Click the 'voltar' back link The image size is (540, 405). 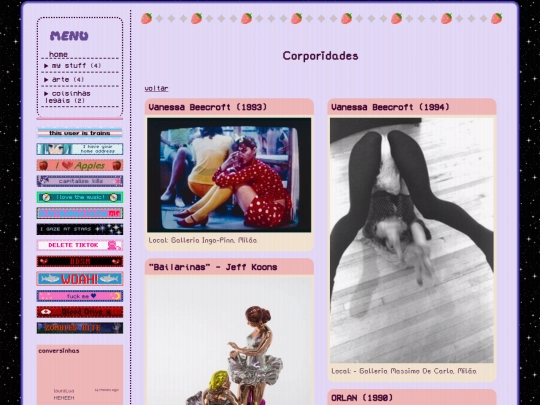click(x=156, y=88)
